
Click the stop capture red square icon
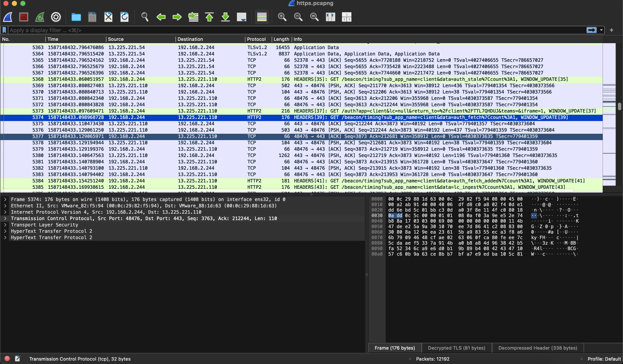click(x=24, y=17)
